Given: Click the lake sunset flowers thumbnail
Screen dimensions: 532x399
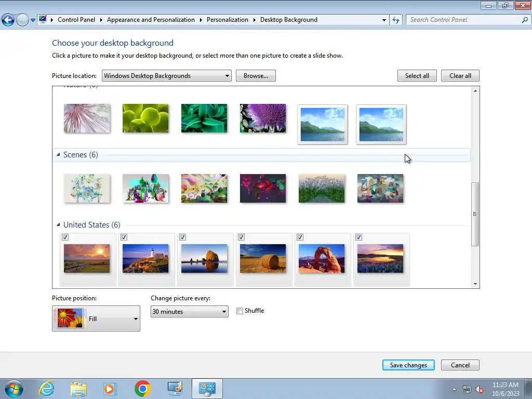Looking at the screenshot, I should coord(380,259).
